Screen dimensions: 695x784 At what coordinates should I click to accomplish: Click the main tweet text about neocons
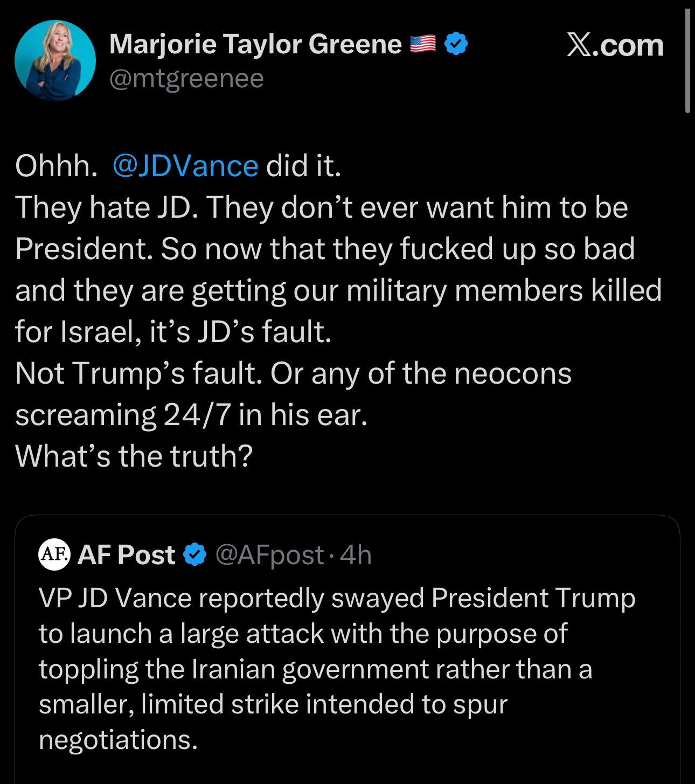point(293,373)
